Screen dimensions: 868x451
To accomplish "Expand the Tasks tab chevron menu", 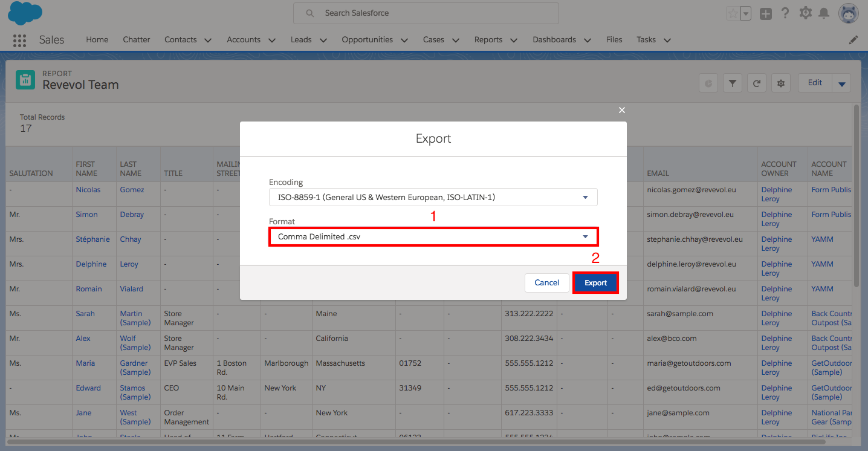I will [667, 41].
